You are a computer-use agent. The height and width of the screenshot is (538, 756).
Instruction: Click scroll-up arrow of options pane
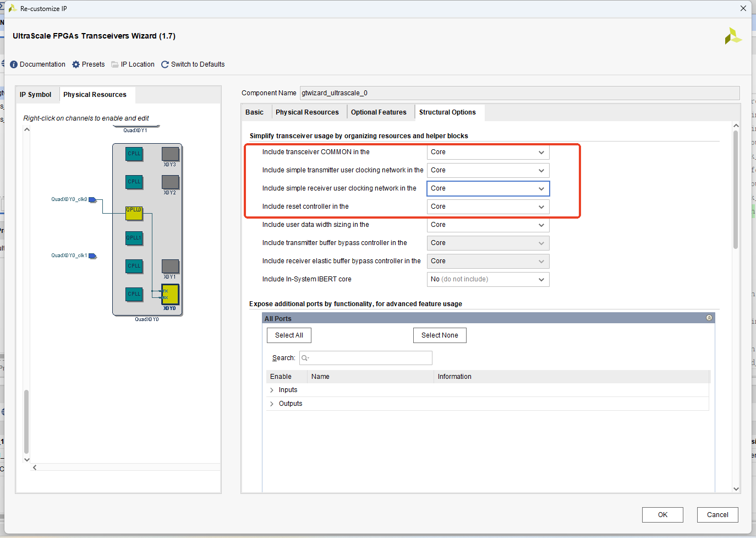(x=736, y=126)
